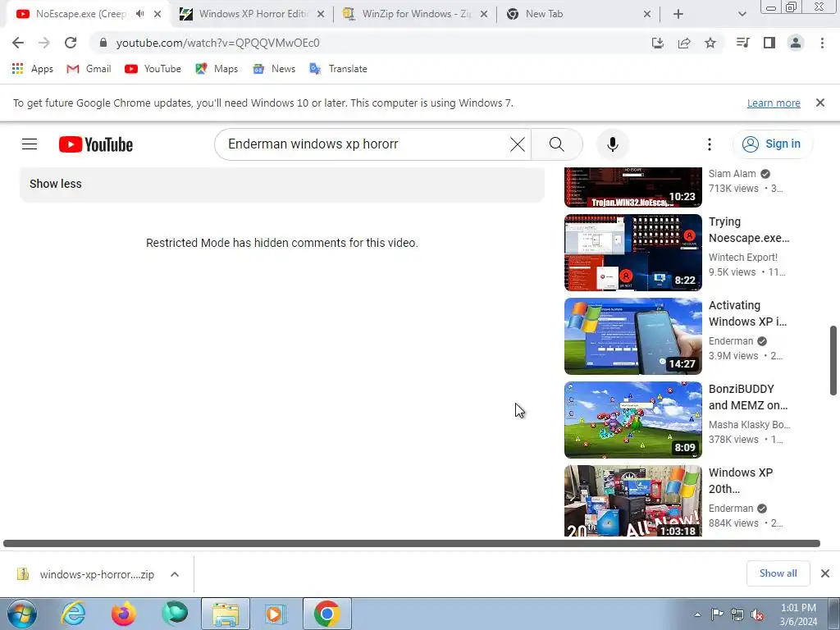Image resolution: width=840 pixels, height=630 pixels.
Task: Click Learn more link about Chrome updates
Action: tap(774, 103)
